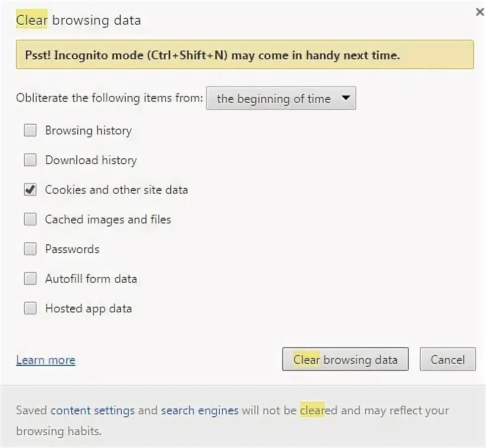Toggle the Autofill form data checkbox
The width and height of the screenshot is (486, 448).
(x=31, y=279)
